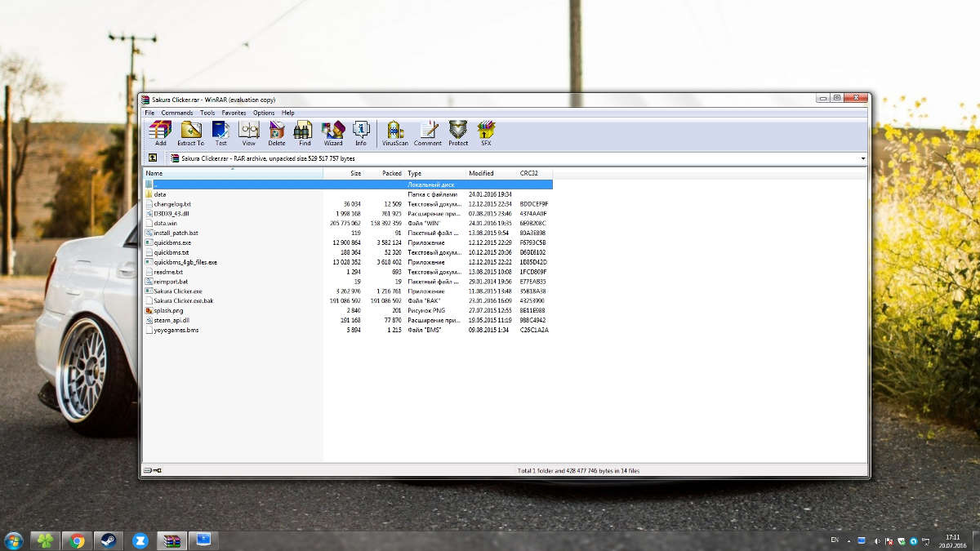Select the file 'install_patch.bat'

click(x=176, y=233)
